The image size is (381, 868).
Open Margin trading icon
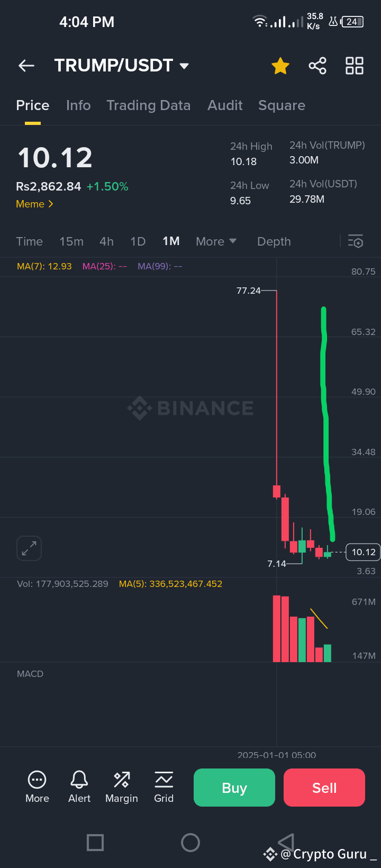[122, 787]
